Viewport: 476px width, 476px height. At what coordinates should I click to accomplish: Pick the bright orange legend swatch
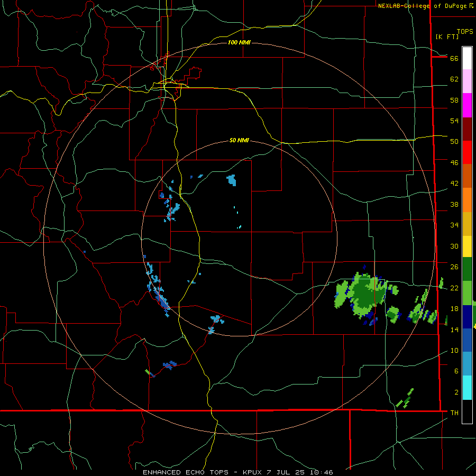[x=467, y=200]
